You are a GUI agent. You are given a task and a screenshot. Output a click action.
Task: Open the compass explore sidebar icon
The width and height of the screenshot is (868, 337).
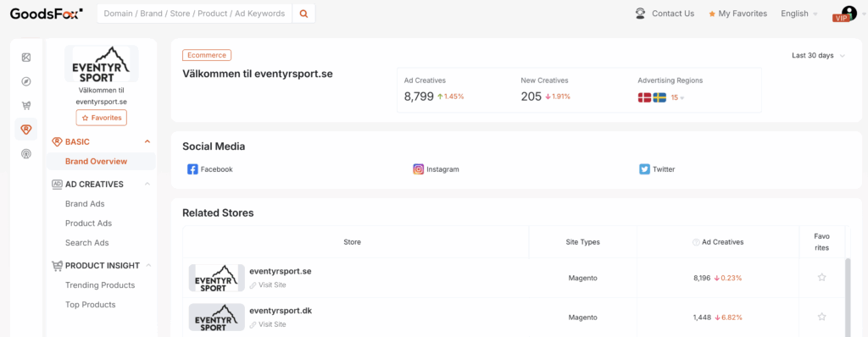tap(26, 82)
